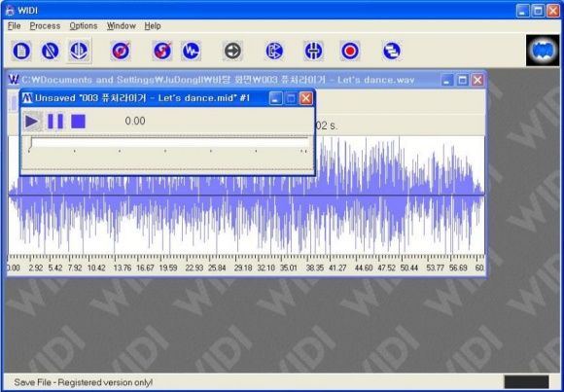Click the red-slashed circle recognition icon
The width and height of the screenshot is (564, 392).
point(121,51)
